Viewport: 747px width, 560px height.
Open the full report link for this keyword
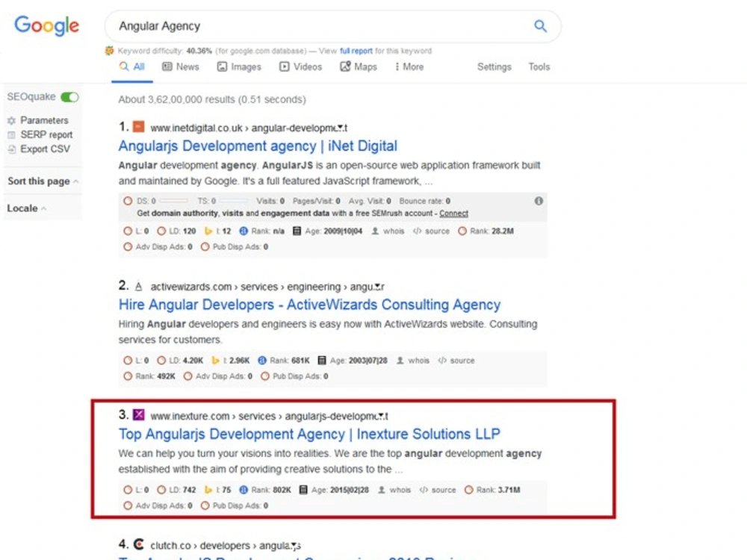pyautogui.click(x=356, y=51)
